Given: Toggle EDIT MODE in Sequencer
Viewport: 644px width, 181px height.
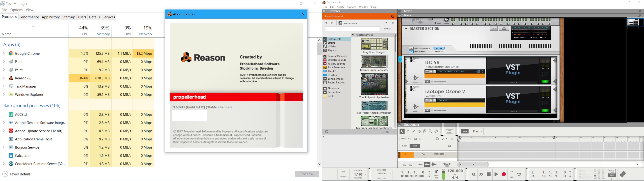Looking at the screenshot, I should [x=449, y=132].
